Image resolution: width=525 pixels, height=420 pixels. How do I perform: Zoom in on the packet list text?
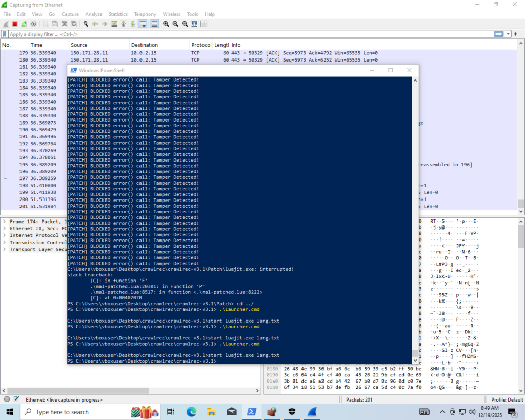pyautogui.click(x=167, y=24)
